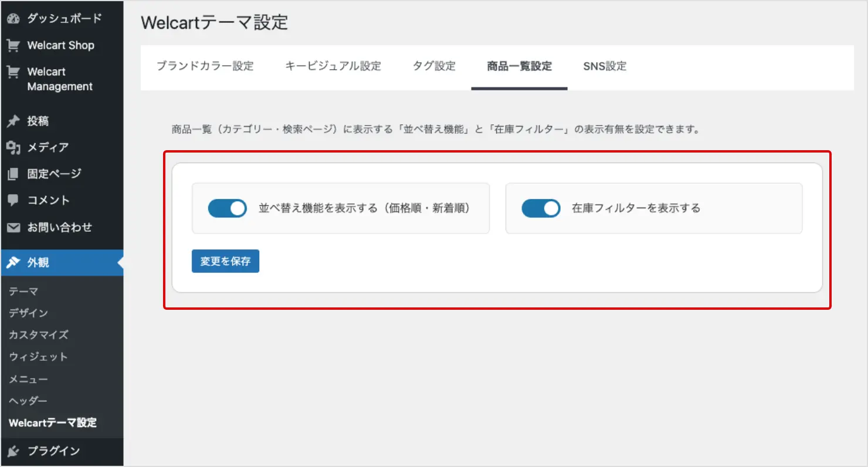Viewport: 868px width, 467px height.
Task: Open the Welcartテーマ設定 submenu link
Action: [53, 423]
